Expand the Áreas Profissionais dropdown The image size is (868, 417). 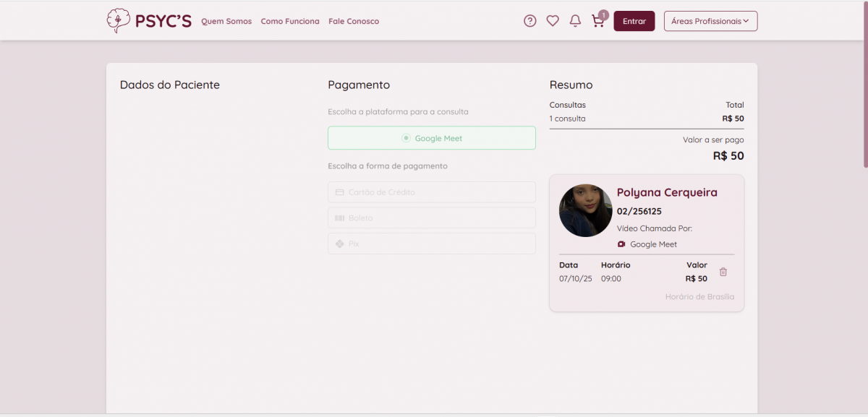tap(710, 21)
